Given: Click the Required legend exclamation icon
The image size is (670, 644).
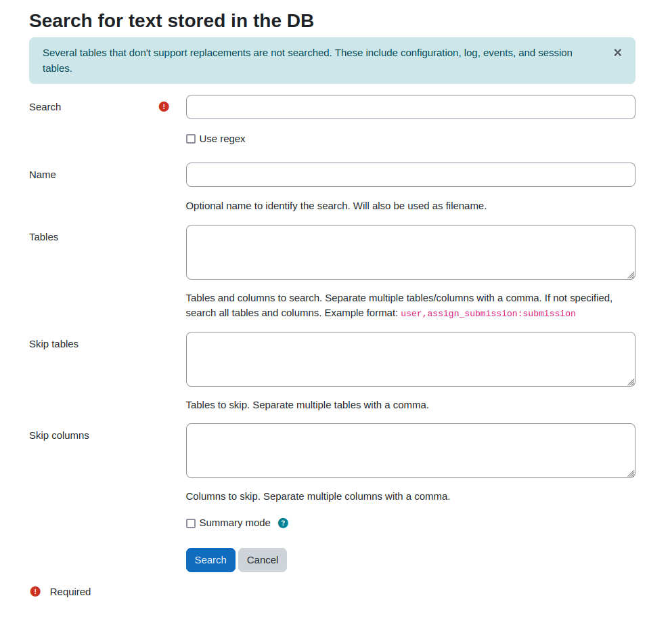Looking at the screenshot, I should (x=35, y=591).
